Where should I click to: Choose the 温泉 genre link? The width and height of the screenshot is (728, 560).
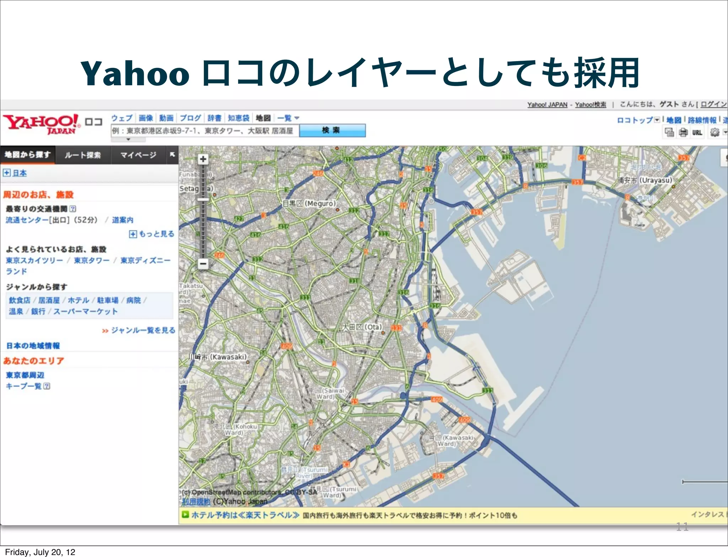[16, 311]
